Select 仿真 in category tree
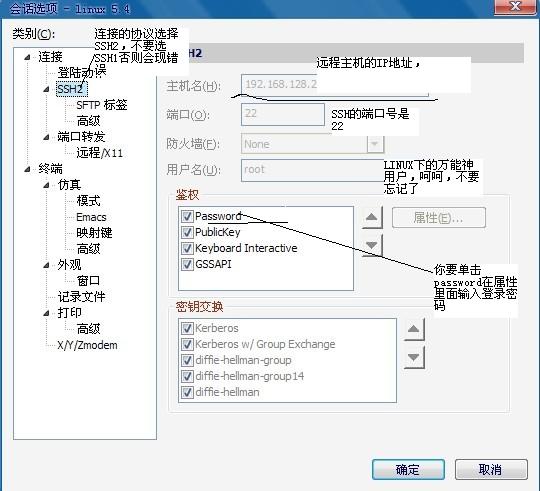This screenshot has height=491, width=540. (70, 185)
